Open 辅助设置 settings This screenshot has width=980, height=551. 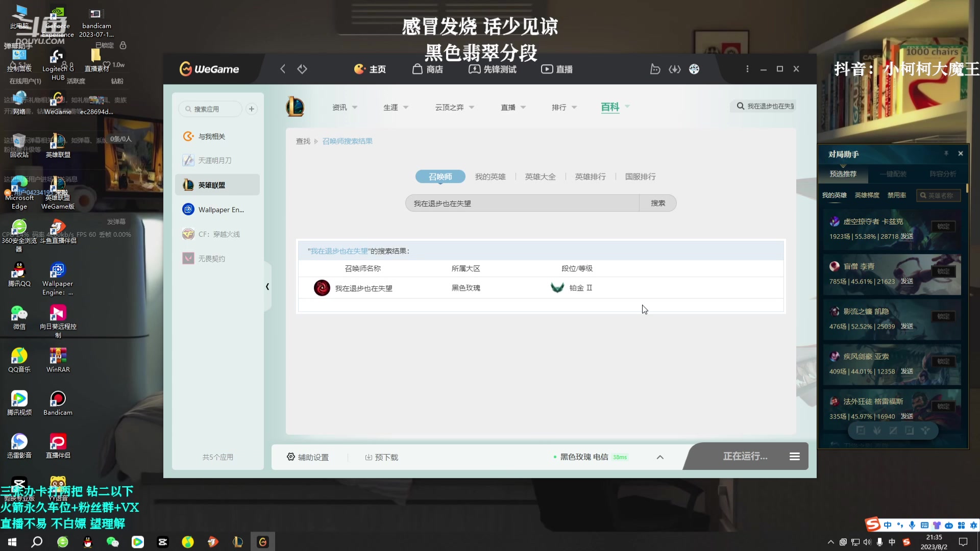coord(308,457)
